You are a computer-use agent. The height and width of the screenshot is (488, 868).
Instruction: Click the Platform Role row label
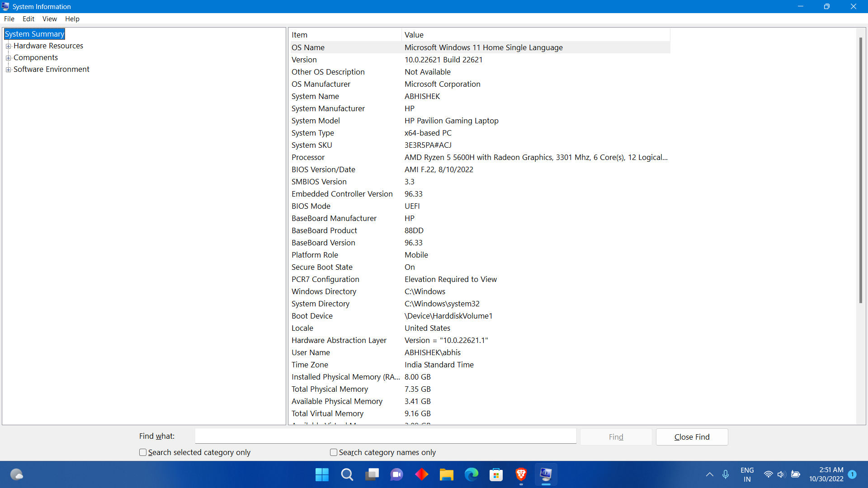(315, 255)
